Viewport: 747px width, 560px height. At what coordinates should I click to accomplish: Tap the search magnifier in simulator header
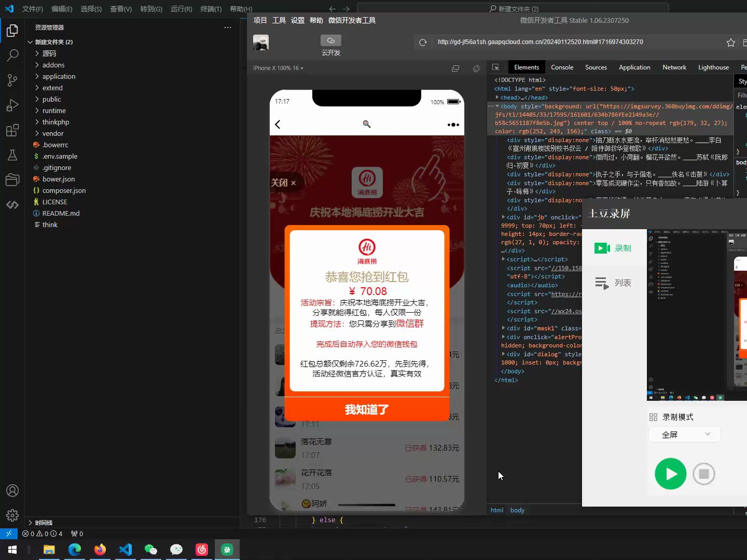pyautogui.click(x=367, y=124)
